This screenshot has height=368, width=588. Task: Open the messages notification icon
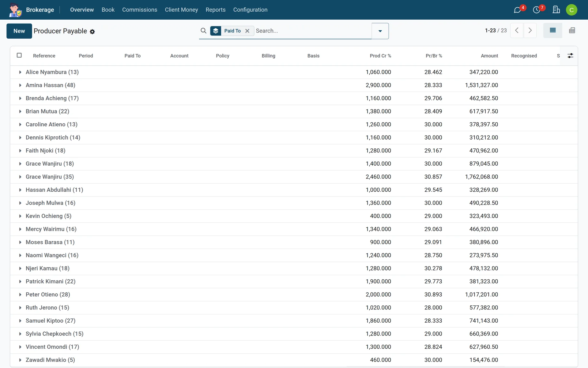click(x=517, y=10)
